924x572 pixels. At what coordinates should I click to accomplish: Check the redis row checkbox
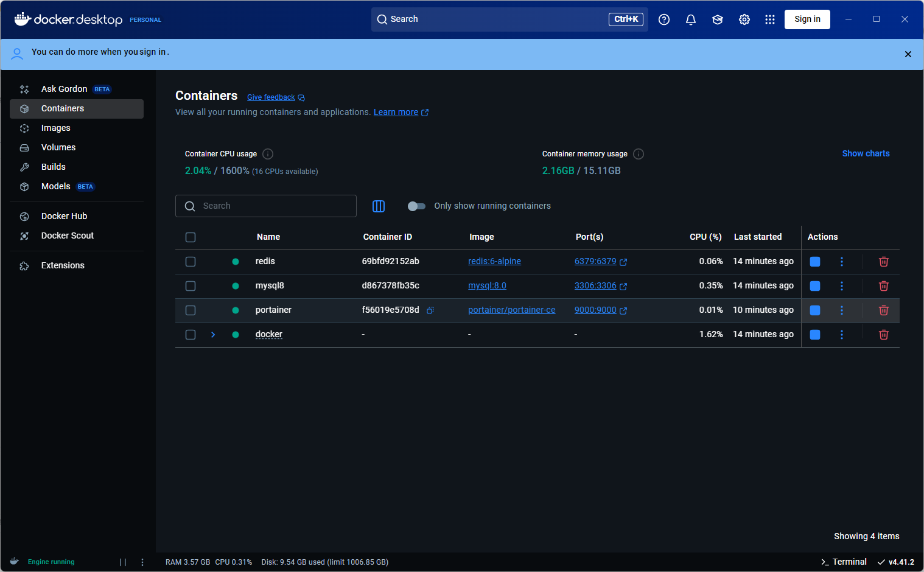coord(191,262)
